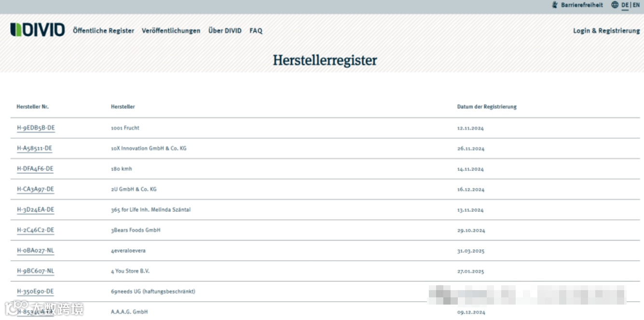Switch language to DE
The width and height of the screenshot is (644, 320).
tap(625, 5)
